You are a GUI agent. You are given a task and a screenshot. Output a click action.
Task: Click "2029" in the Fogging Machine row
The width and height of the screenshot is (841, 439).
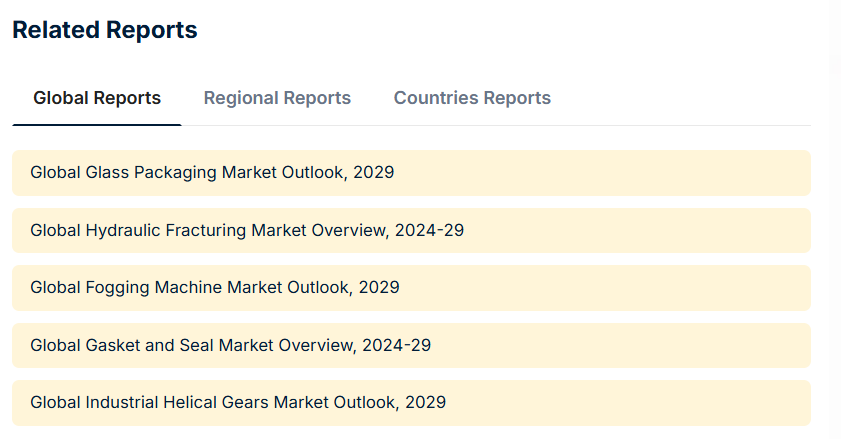click(378, 288)
